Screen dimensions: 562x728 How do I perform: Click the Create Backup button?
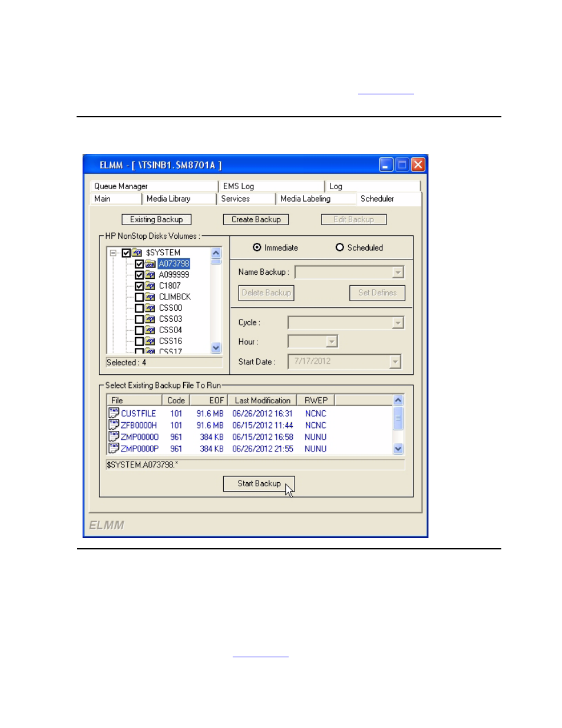click(256, 219)
